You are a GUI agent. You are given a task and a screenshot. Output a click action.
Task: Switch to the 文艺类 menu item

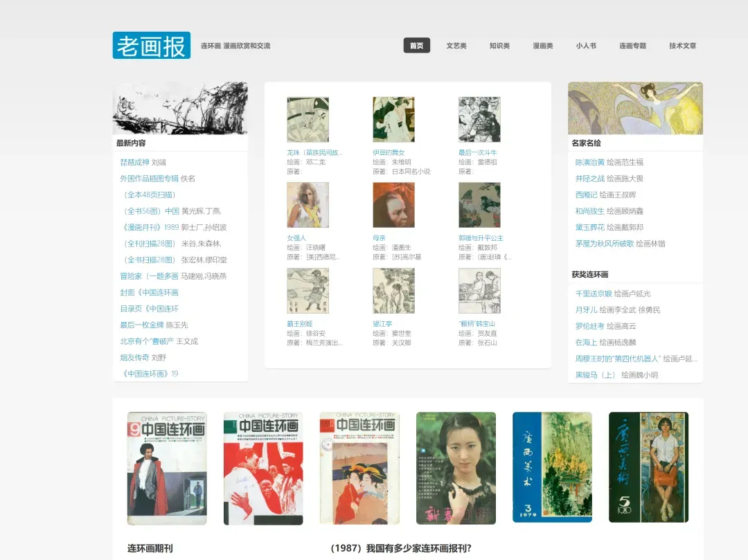(456, 46)
